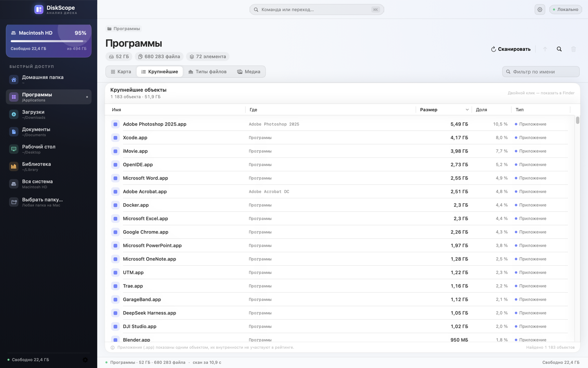
Task: Select Google Chrome.app row
Action: [339, 232]
